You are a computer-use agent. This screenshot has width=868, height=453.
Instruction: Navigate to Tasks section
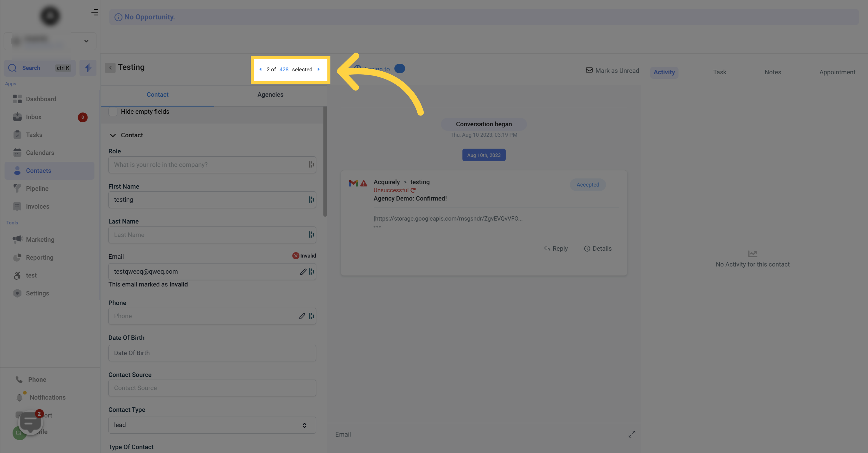[x=34, y=134]
